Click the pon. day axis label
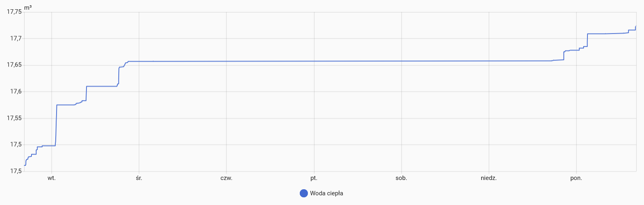The width and height of the screenshot is (644, 205). (x=576, y=178)
